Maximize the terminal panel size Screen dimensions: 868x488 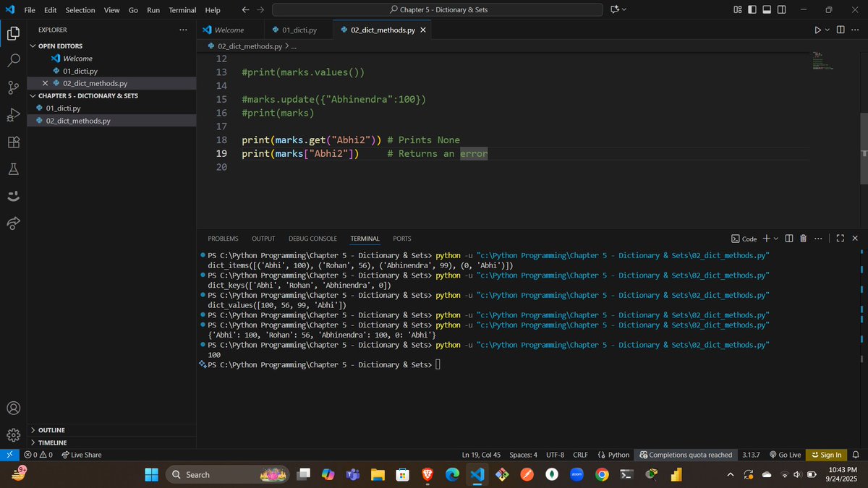point(840,238)
